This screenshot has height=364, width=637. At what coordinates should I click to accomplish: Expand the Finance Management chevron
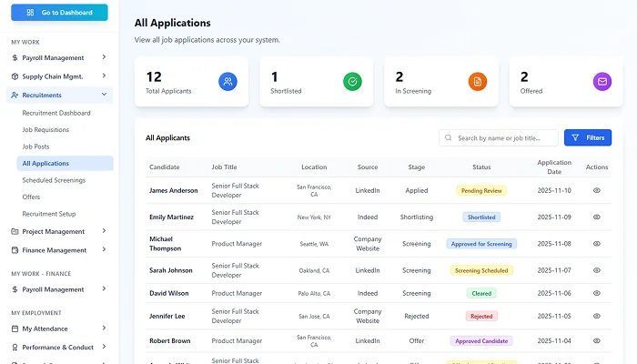tap(104, 249)
